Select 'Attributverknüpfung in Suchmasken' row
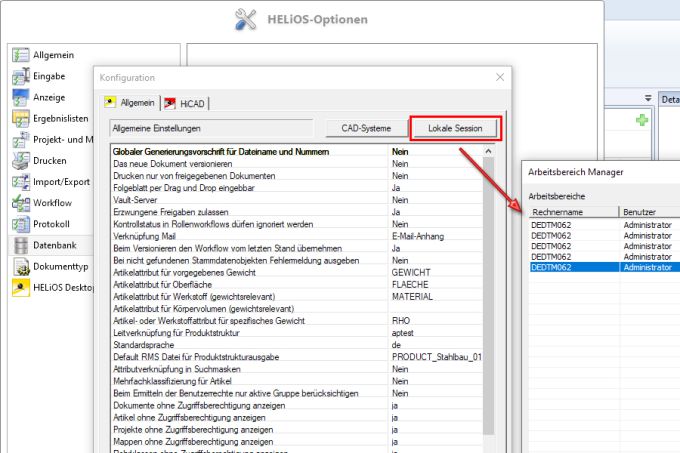680x453 pixels. coord(297,369)
